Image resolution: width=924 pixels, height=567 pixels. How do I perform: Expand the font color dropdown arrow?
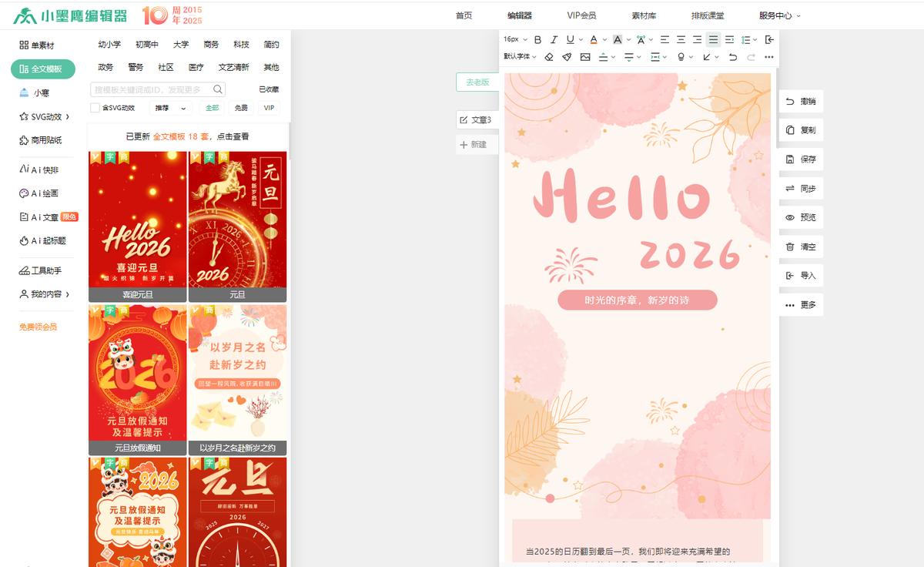click(x=604, y=39)
